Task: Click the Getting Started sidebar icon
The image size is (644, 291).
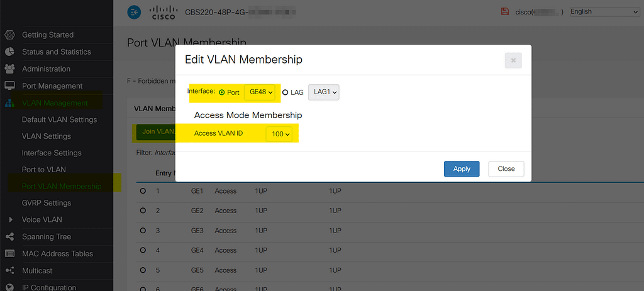Action: (x=9, y=35)
